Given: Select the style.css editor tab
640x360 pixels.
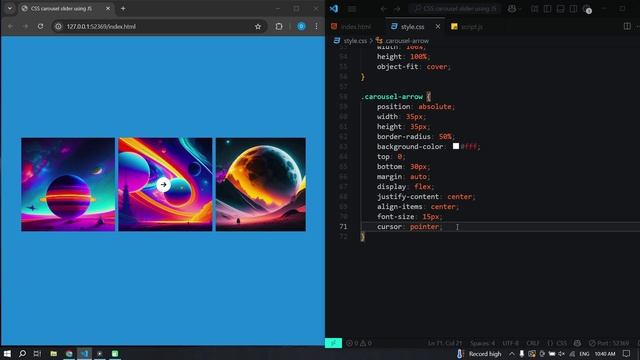Looking at the screenshot, I should click(x=412, y=27).
